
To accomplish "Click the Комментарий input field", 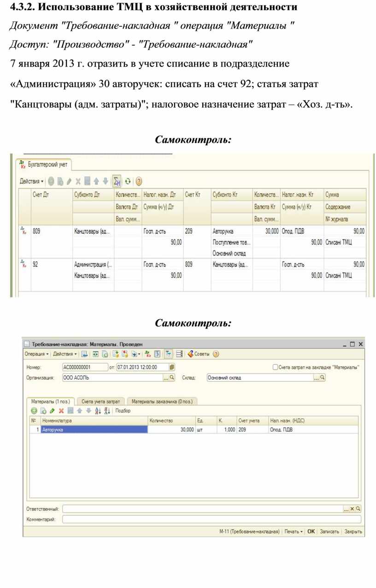I will 211,519.
